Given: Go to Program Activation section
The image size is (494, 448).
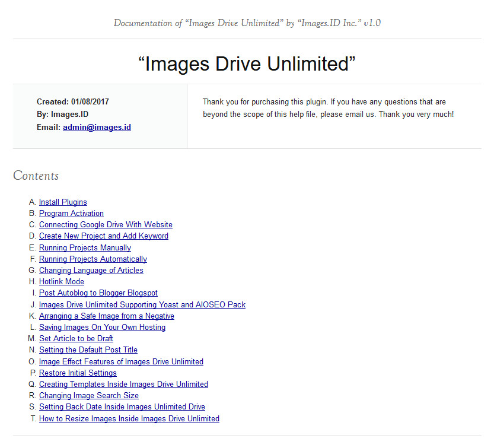Looking at the screenshot, I should (71, 214).
